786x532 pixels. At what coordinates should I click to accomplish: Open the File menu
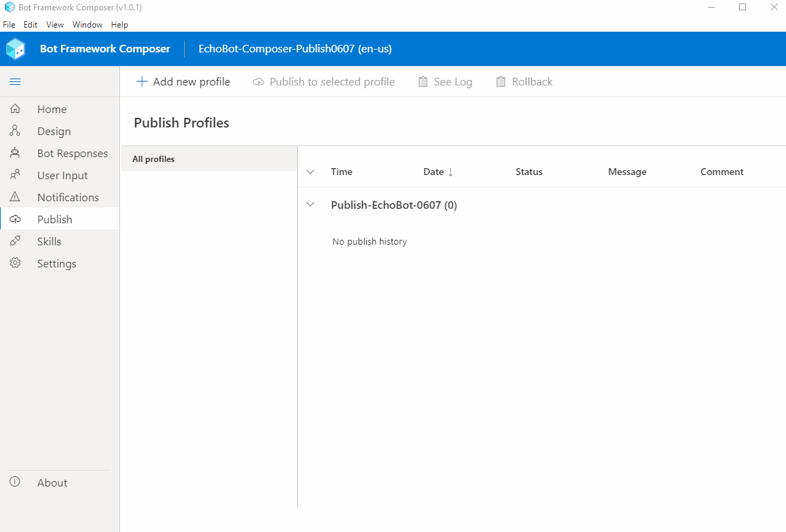[x=9, y=24]
